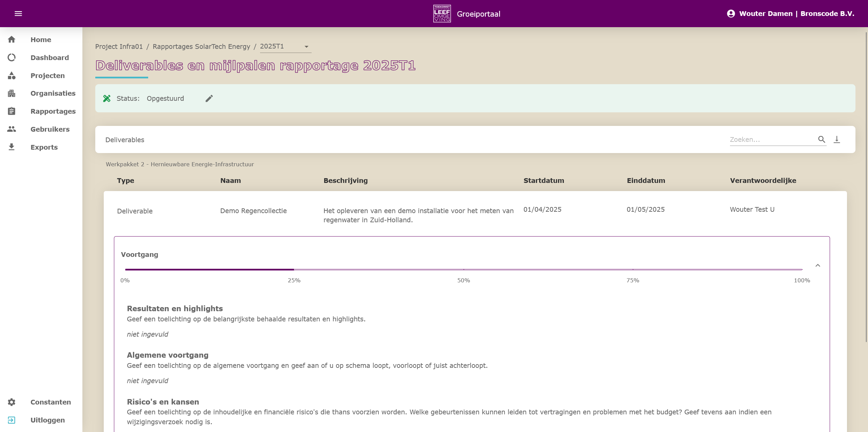Click the Uitloggen exit icon

tap(12, 420)
